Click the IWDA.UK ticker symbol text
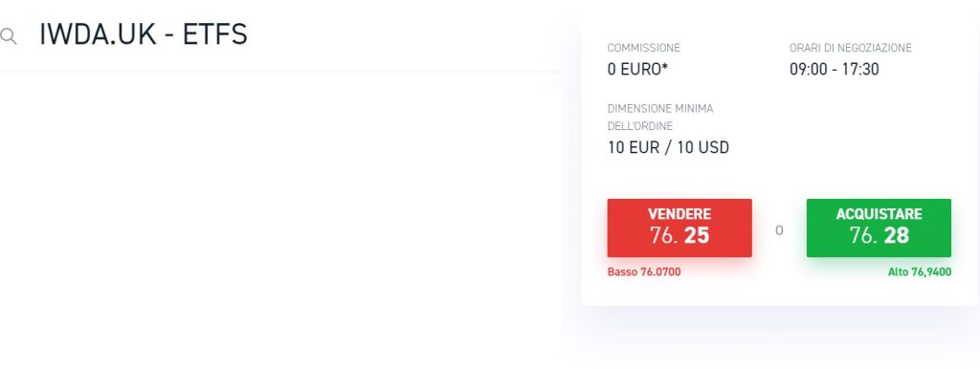 point(98,34)
